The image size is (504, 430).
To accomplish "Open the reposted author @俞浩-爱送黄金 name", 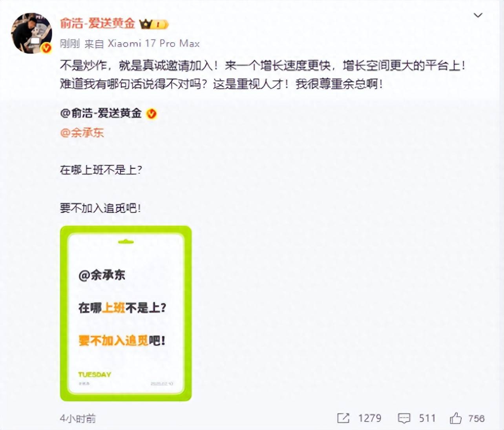I will click(101, 113).
